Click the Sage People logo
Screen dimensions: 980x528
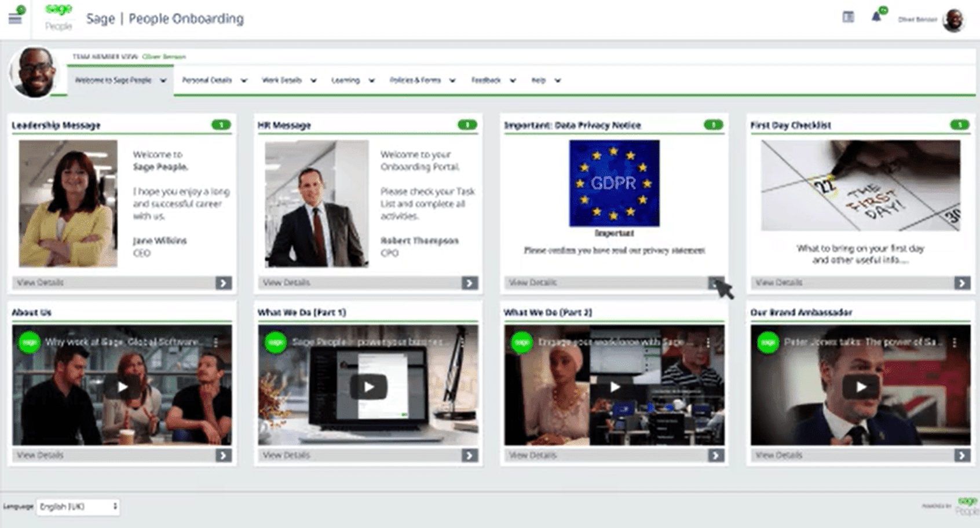pyautogui.click(x=58, y=17)
